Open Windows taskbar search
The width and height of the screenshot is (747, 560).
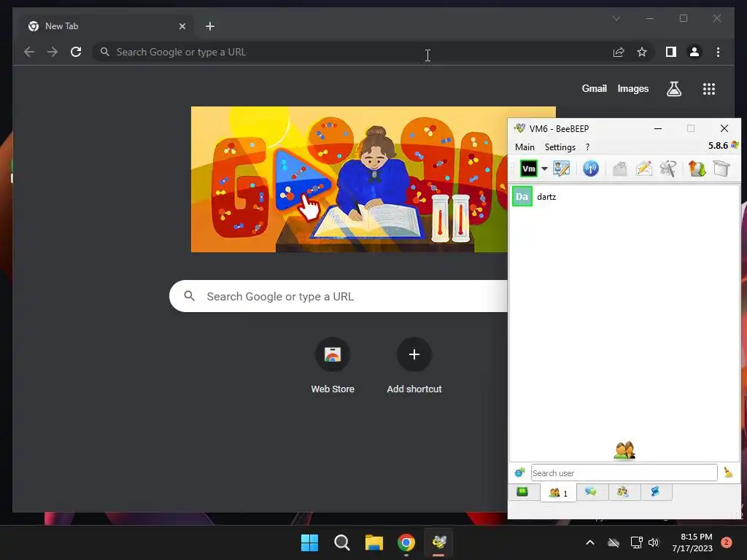point(341,542)
